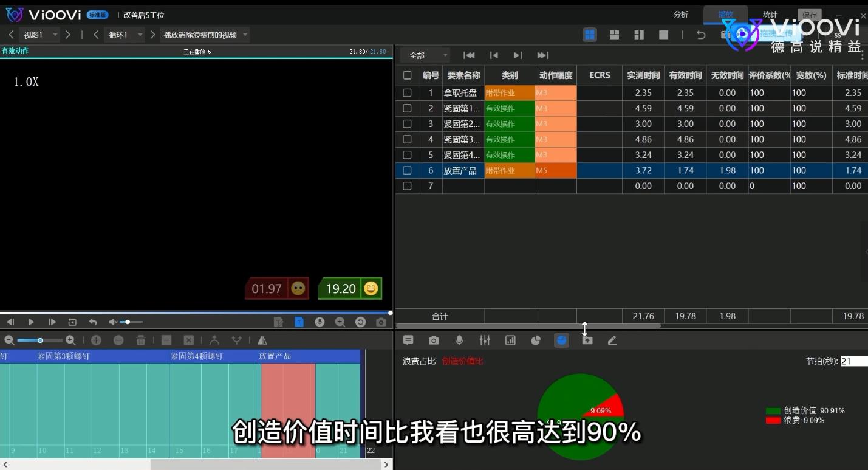
Task: Select the microphone recording icon
Action: (459, 340)
